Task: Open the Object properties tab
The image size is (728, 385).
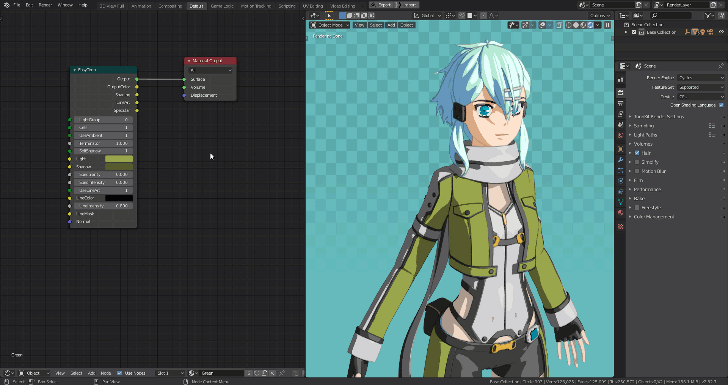Action: [621, 149]
